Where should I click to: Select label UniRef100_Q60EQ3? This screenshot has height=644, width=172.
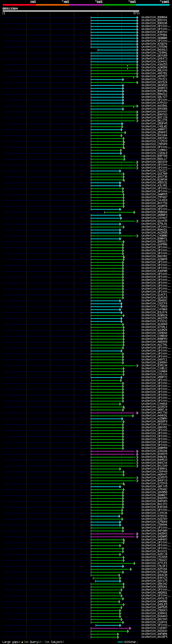[154, 85]
